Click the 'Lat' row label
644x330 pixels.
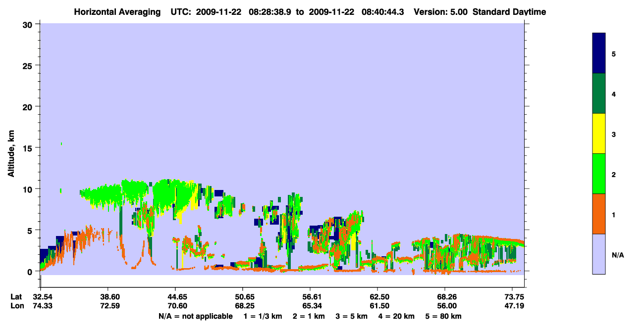[16, 297]
